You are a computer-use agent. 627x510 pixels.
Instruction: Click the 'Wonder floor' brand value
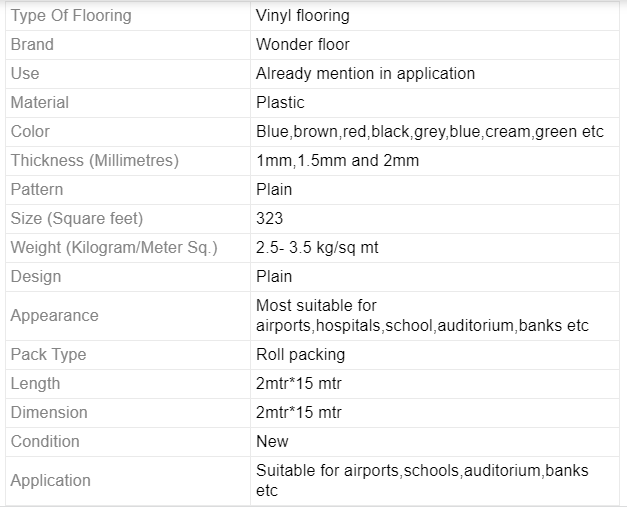303,45
